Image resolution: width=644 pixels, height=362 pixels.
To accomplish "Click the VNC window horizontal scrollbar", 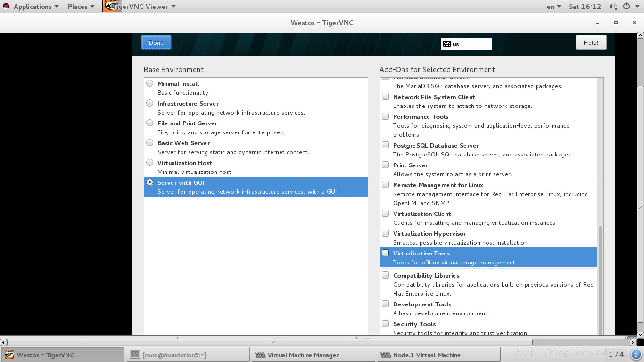I will point(270,342).
